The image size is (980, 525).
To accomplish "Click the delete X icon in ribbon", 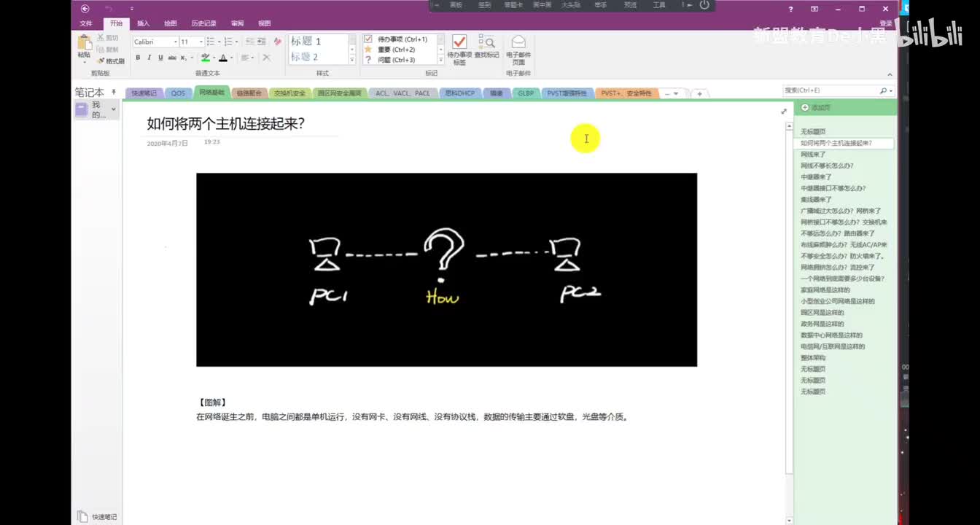I will point(266,58).
